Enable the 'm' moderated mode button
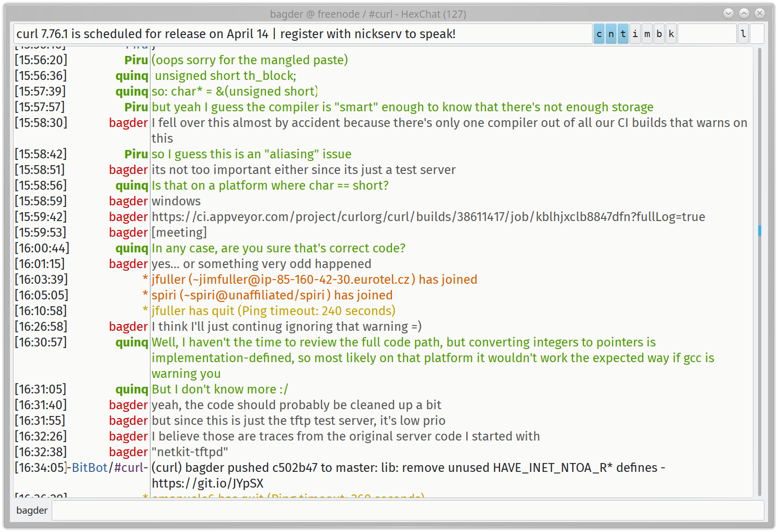Viewport: 778px width, 532px height. tap(647, 34)
